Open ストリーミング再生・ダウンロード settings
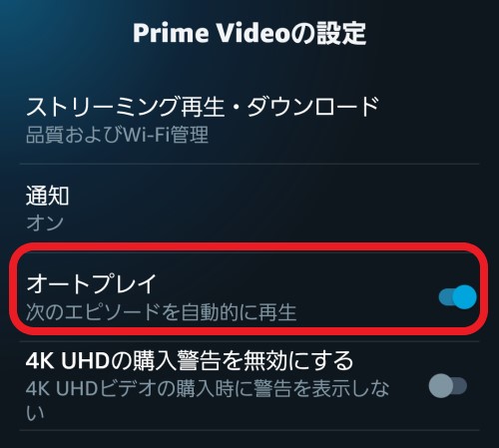The height and width of the screenshot is (448, 499). point(249,121)
